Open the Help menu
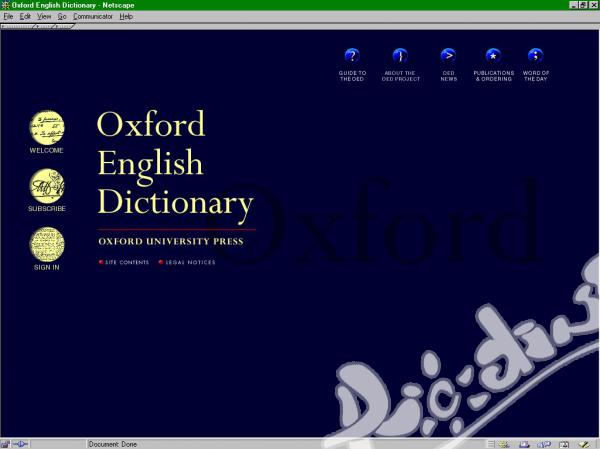Viewport: 600px width, 449px height. 126,16
